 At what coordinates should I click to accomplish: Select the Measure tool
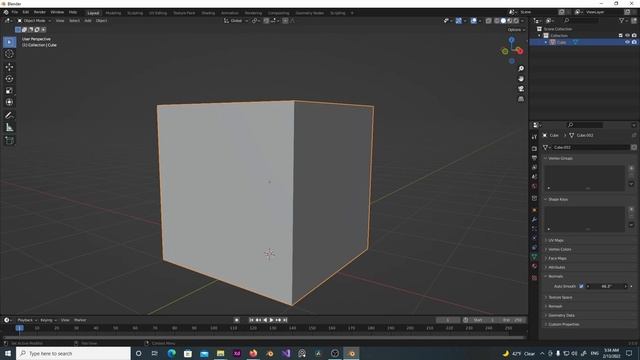9,128
